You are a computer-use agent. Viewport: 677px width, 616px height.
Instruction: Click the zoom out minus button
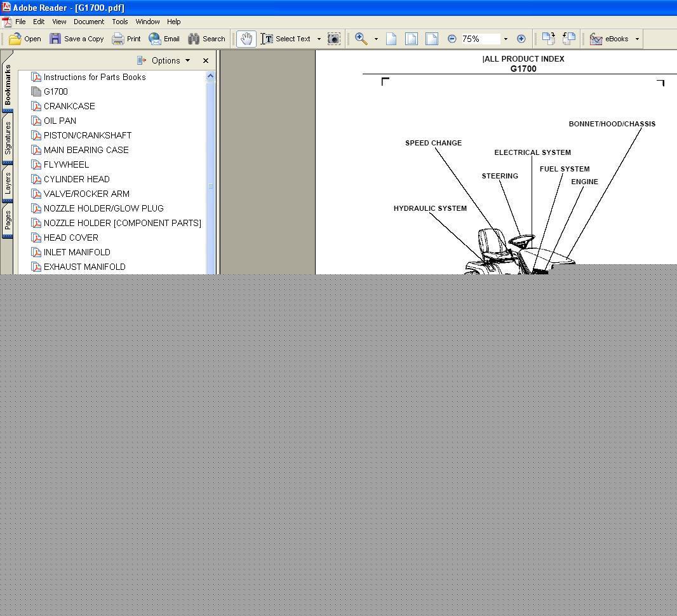452,39
